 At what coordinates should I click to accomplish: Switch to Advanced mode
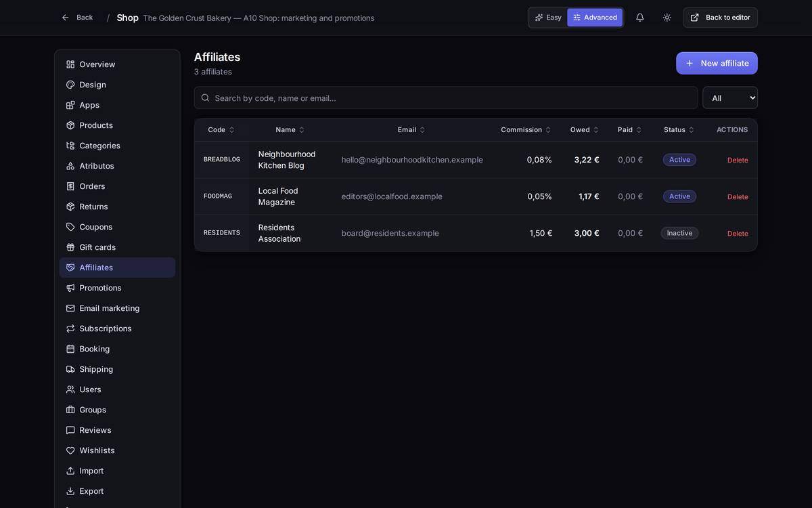click(x=595, y=18)
